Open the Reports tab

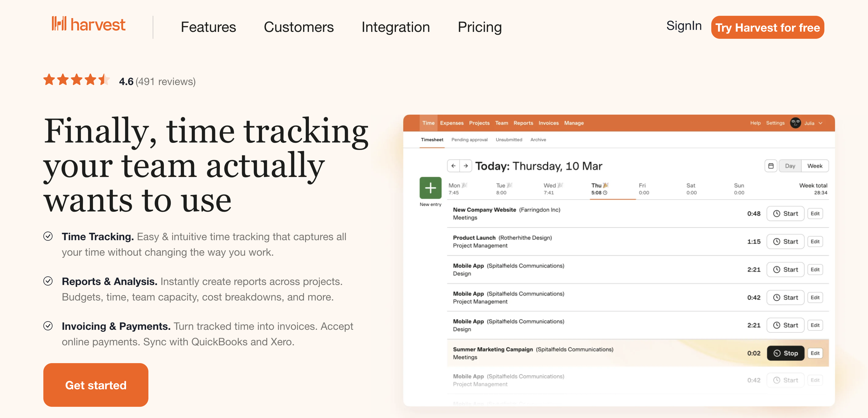[523, 123]
